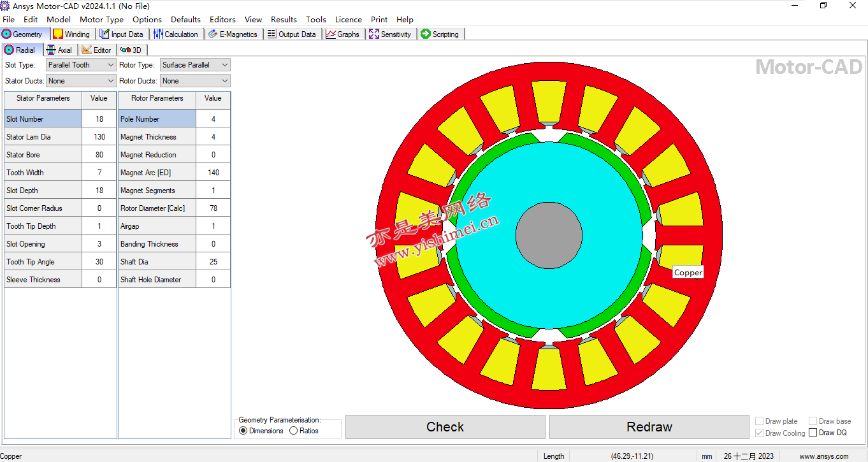Enable the Draw DQ checkbox
This screenshot has height=462, width=868.
[813, 433]
